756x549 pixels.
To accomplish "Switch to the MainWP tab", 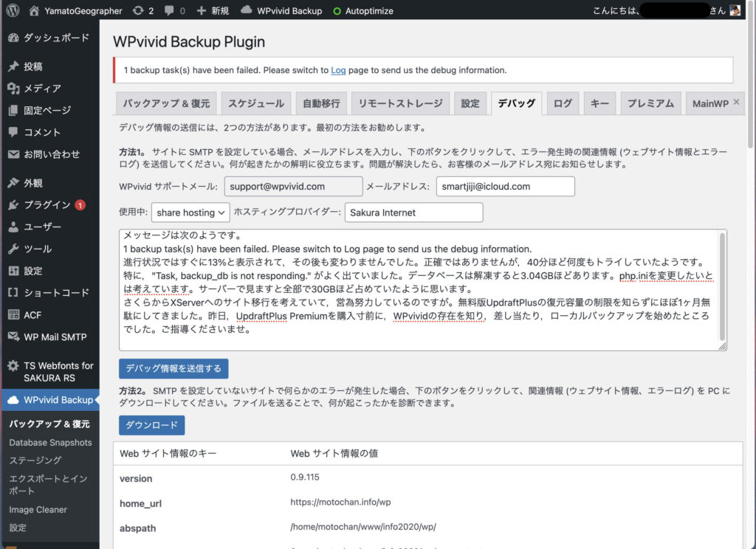I will point(710,103).
